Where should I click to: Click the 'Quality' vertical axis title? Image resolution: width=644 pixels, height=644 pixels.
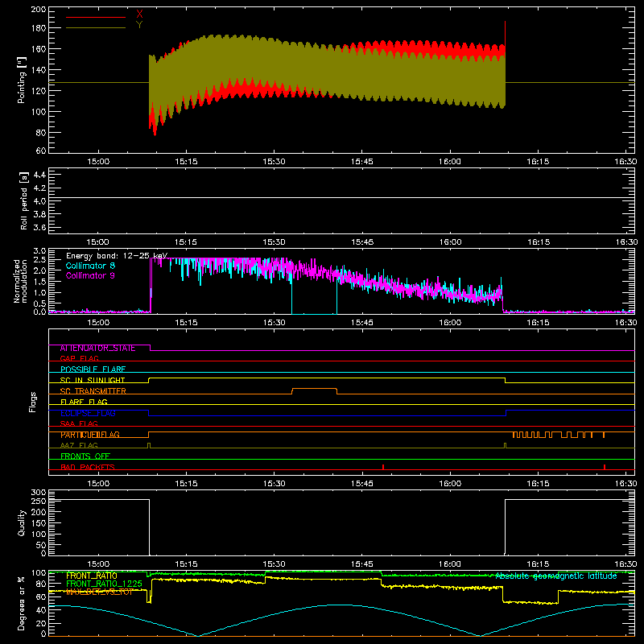pyautogui.click(x=22, y=522)
